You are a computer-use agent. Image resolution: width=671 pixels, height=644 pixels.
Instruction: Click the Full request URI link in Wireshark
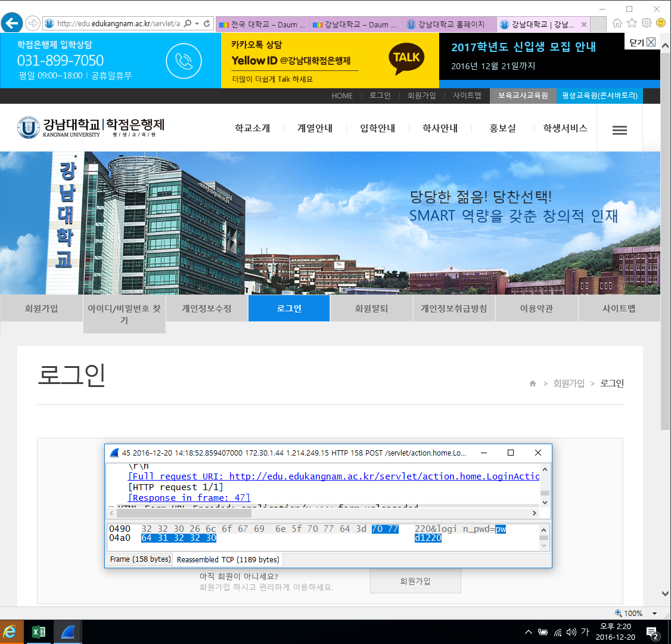pos(334,476)
